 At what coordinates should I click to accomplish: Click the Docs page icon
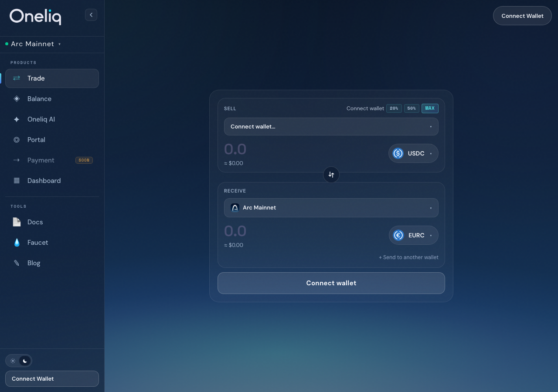coord(17,222)
